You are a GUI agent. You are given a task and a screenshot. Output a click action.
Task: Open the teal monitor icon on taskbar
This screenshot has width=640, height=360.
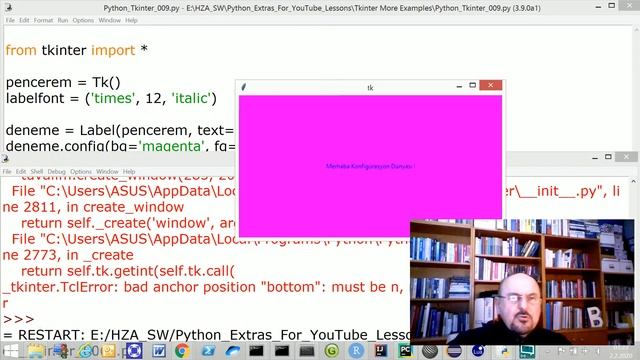pyautogui.click(x=527, y=351)
